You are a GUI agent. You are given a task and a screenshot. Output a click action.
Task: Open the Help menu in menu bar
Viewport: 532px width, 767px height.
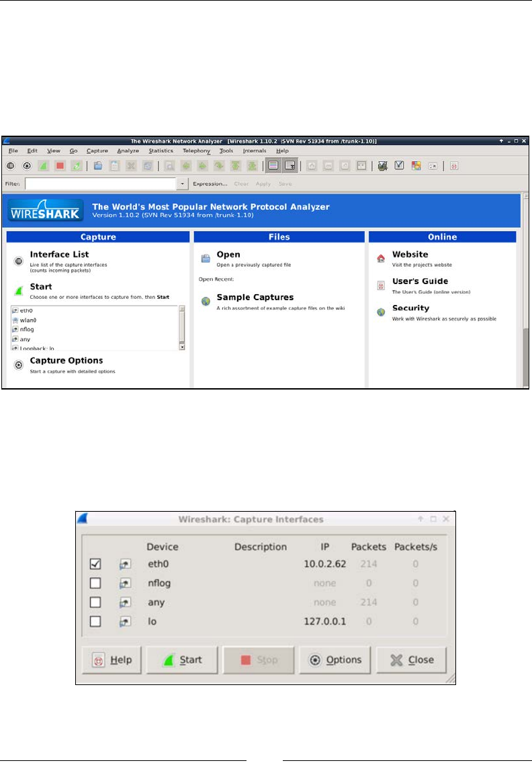(282, 150)
